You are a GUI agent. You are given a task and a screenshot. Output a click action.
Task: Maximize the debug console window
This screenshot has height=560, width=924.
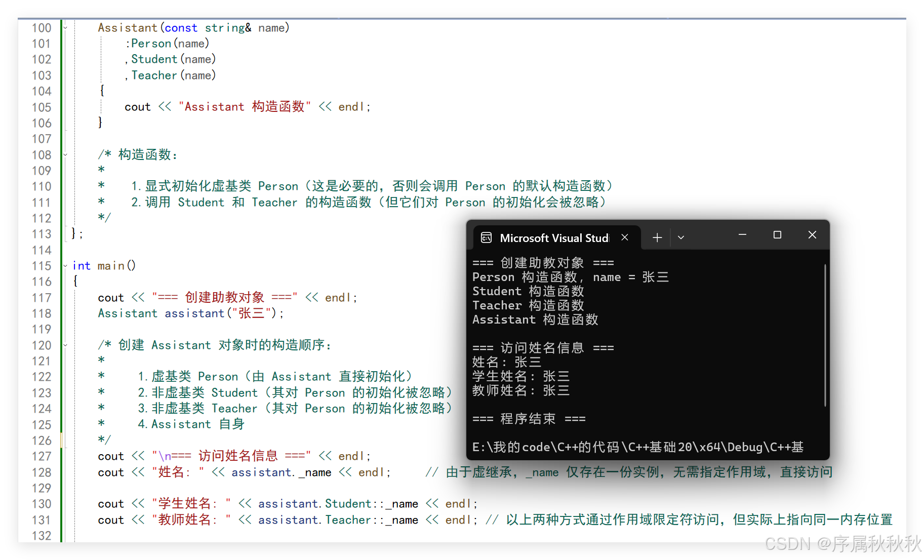(777, 235)
